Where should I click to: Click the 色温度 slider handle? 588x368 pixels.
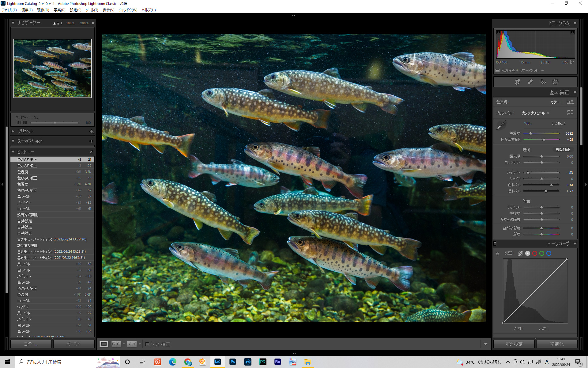click(x=530, y=133)
